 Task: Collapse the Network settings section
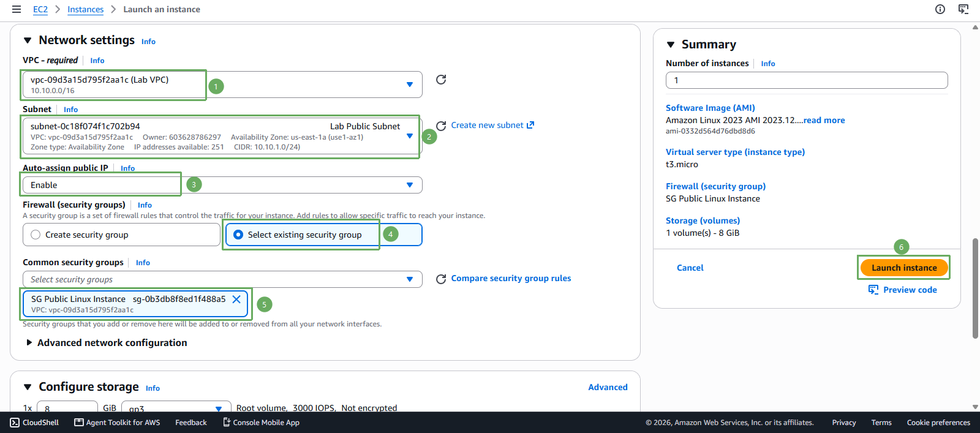(x=28, y=40)
